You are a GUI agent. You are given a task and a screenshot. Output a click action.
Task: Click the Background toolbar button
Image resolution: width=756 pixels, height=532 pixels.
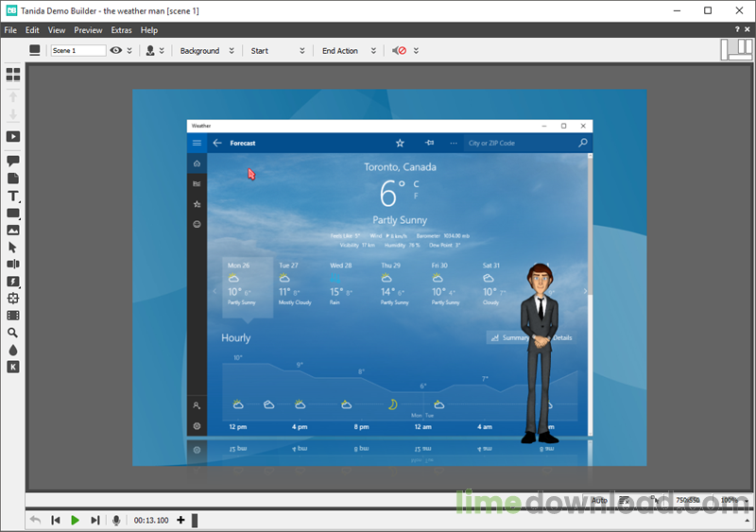(x=199, y=51)
